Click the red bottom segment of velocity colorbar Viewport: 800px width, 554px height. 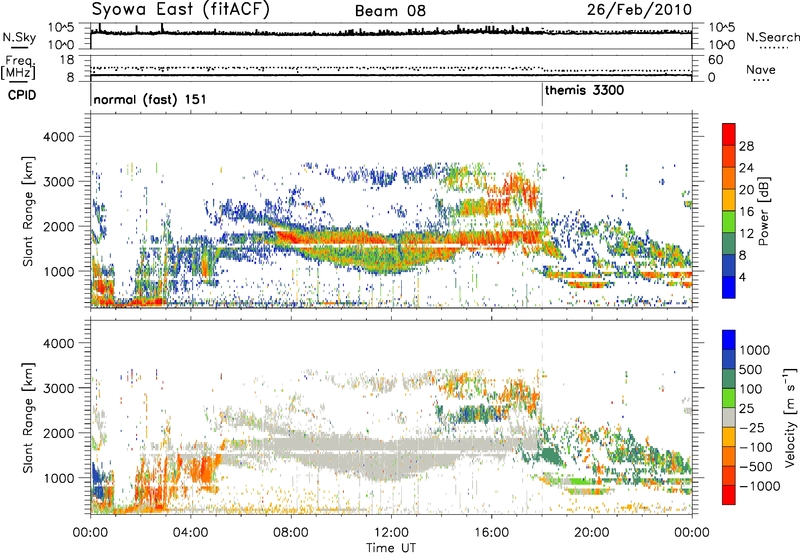click(x=729, y=495)
